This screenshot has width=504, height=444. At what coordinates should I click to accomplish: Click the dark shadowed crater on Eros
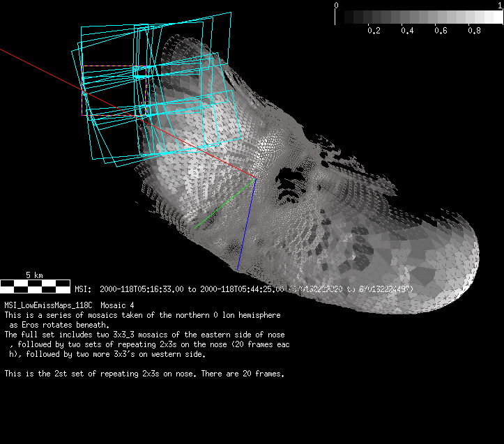pyautogui.click(x=291, y=185)
